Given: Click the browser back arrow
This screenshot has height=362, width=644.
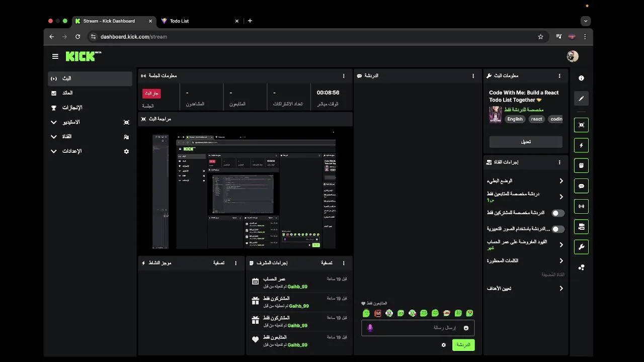Looking at the screenshot, I should click(51, 37).
